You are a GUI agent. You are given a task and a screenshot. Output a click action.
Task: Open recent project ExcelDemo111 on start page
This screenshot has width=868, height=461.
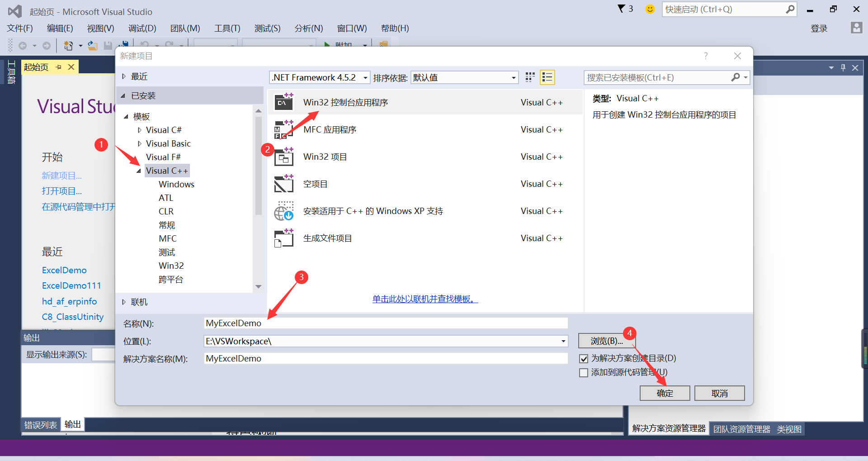[x=71, y=285]
